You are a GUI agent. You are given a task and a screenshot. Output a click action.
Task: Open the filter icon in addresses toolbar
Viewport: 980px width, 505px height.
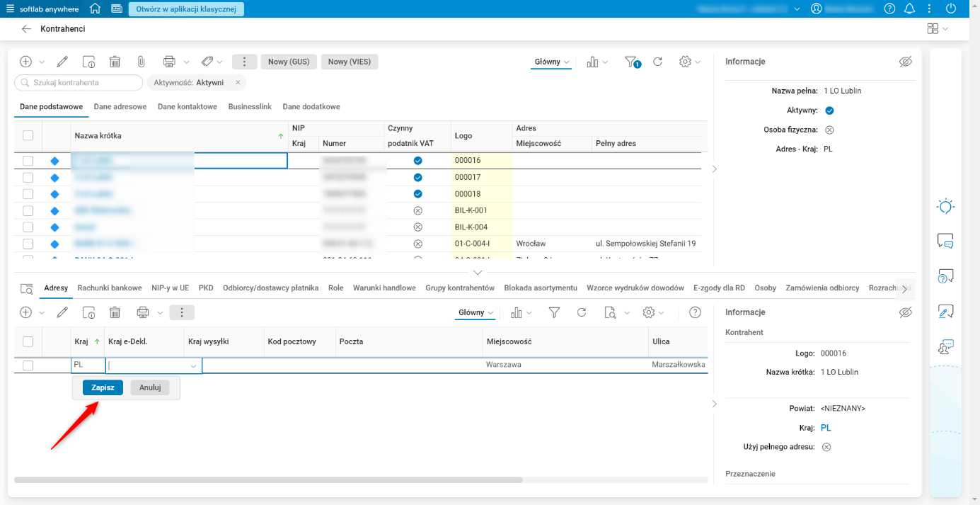point(555,312)
